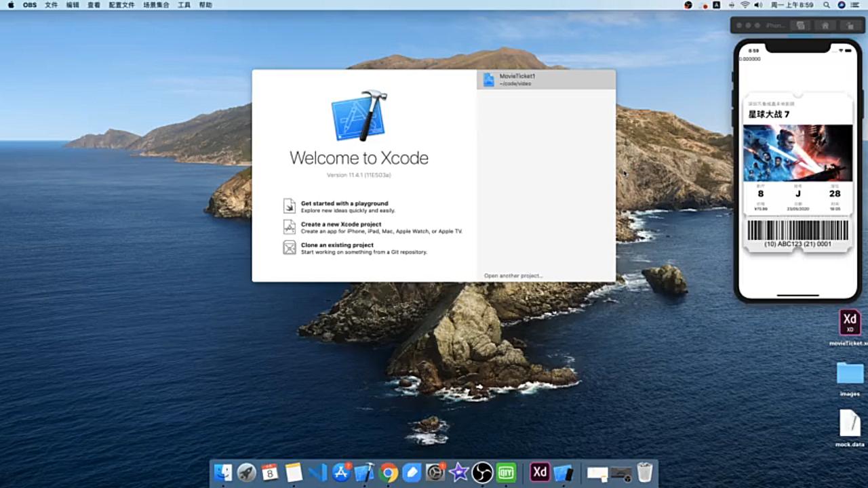This screenshot has width=868, height=488.
Task: Launch Google Chrome from the Dock
Action: (389, 472)
